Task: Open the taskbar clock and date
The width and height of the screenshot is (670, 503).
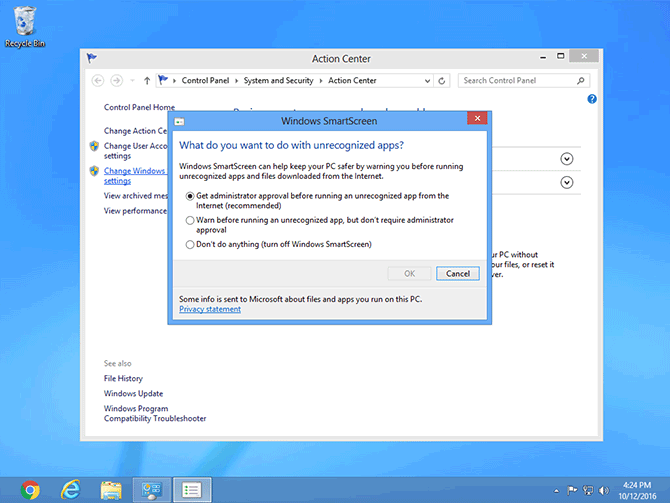Action: (x=637, y=491)
